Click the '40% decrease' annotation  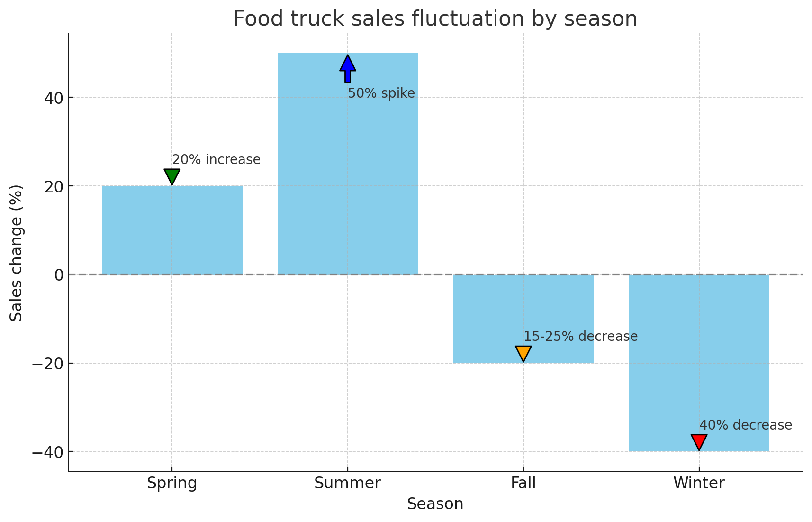746,425
